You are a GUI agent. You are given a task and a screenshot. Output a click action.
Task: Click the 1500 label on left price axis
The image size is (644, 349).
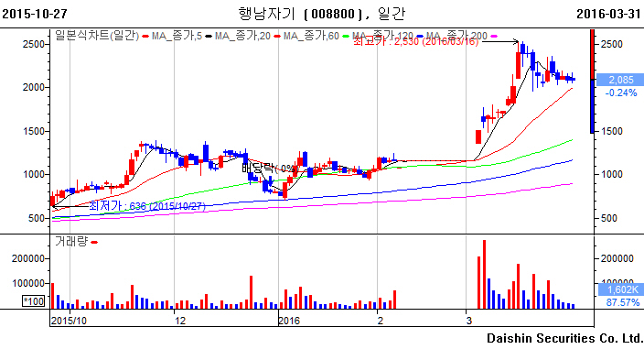point(34,131)
